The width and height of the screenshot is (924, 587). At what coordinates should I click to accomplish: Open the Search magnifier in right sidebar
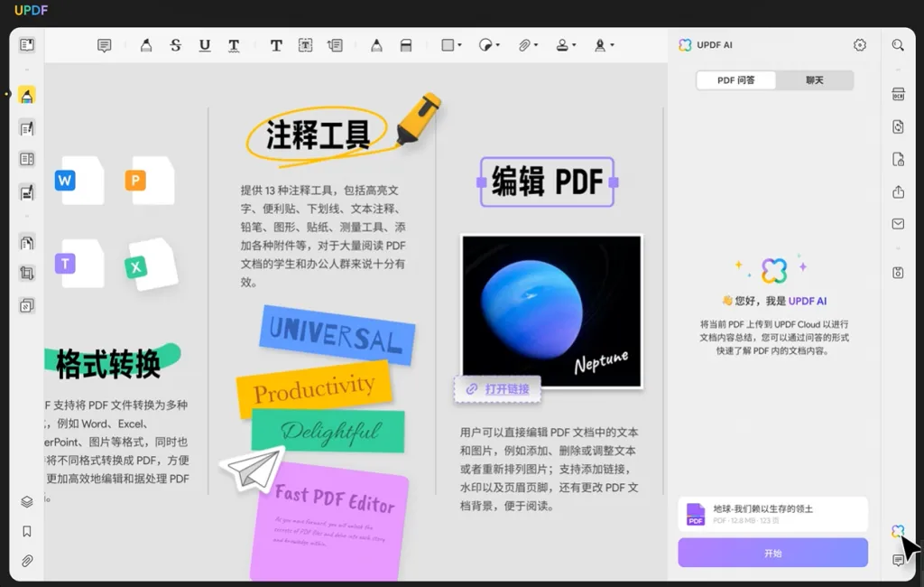898,45
